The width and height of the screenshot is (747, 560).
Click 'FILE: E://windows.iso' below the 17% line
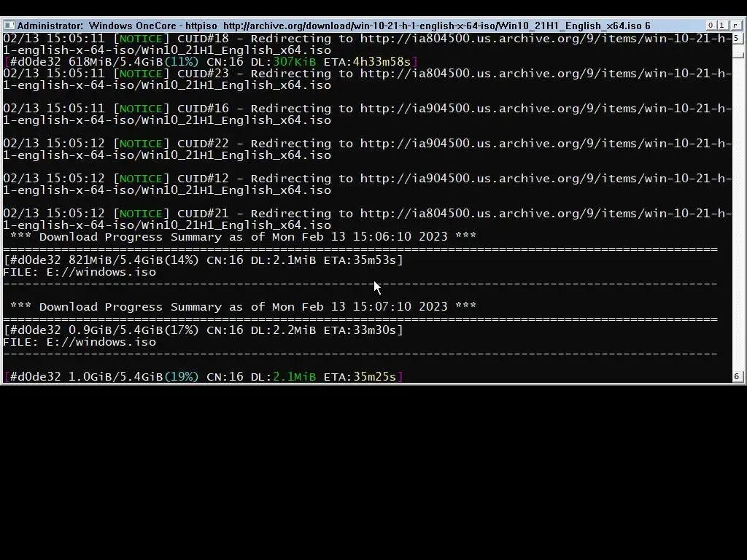80,342
